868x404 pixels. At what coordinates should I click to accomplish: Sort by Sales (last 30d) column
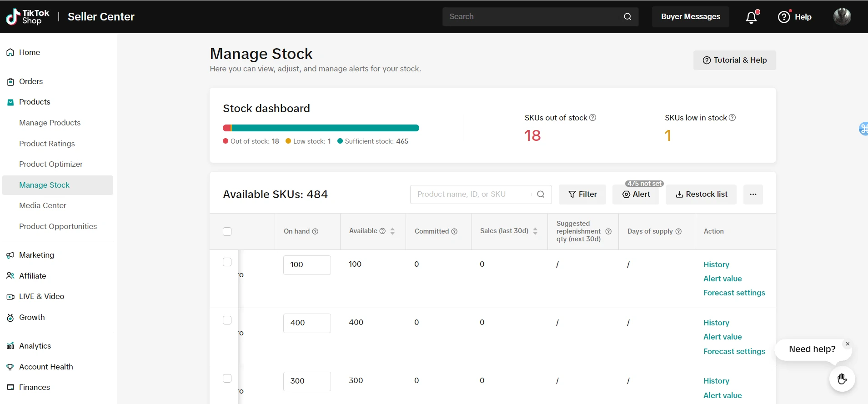click(x=535, y=231)
